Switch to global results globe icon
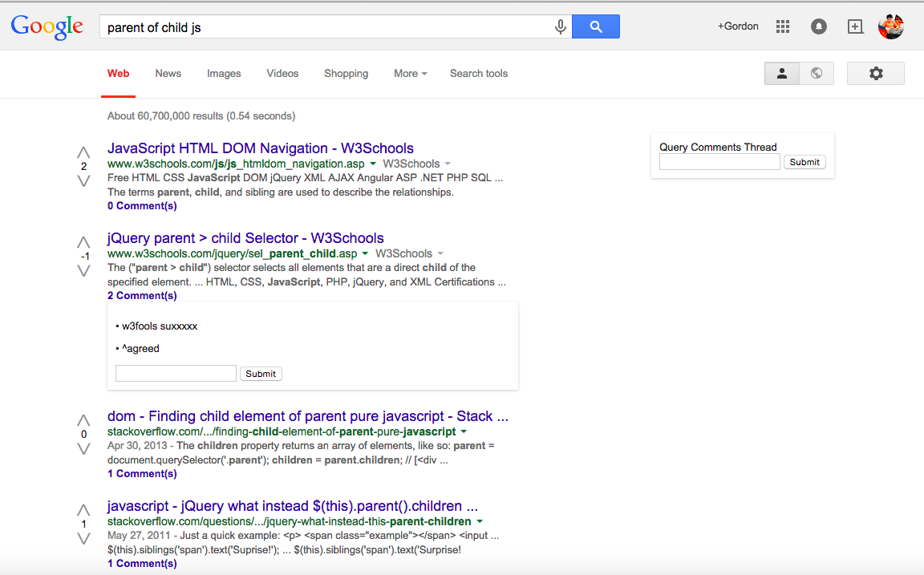The image size is (924, 575). coord(817,74)
